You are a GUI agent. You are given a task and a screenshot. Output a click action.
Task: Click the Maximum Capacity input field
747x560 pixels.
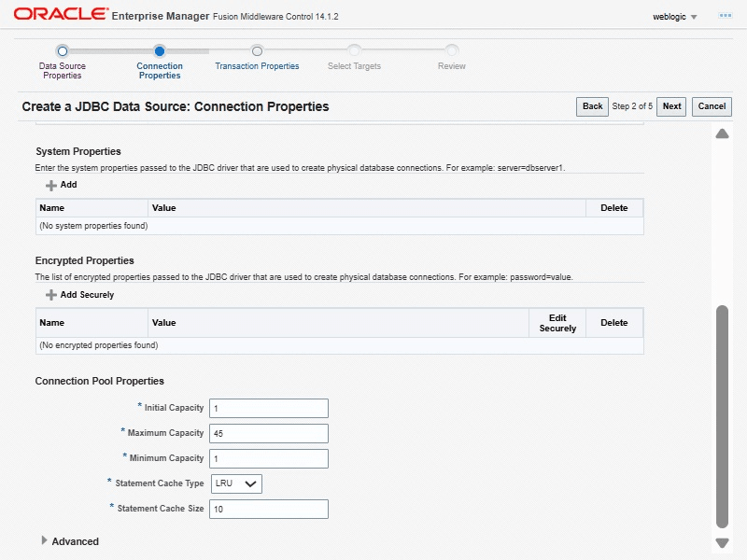270,433
